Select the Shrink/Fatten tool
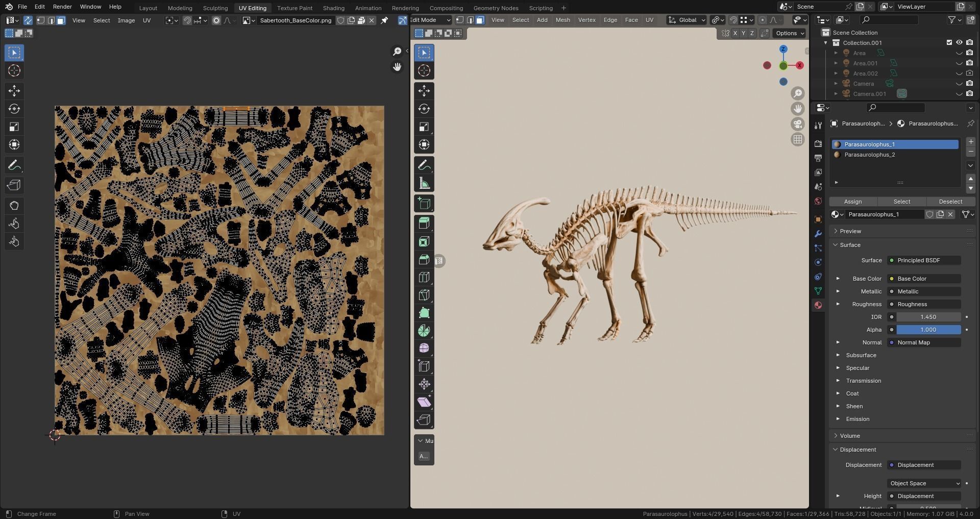 pyautogui.click(x=424, y=384)
